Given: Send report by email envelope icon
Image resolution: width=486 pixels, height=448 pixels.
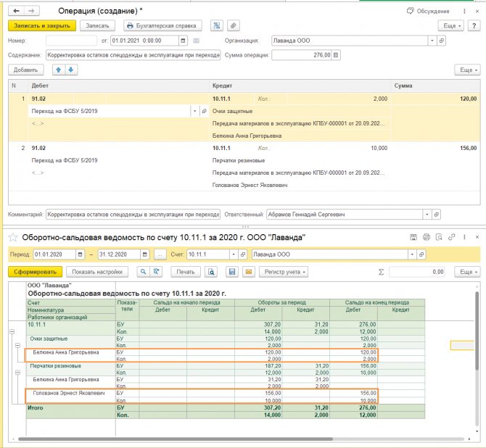Looking at the screenshot, I should [247, 272].
